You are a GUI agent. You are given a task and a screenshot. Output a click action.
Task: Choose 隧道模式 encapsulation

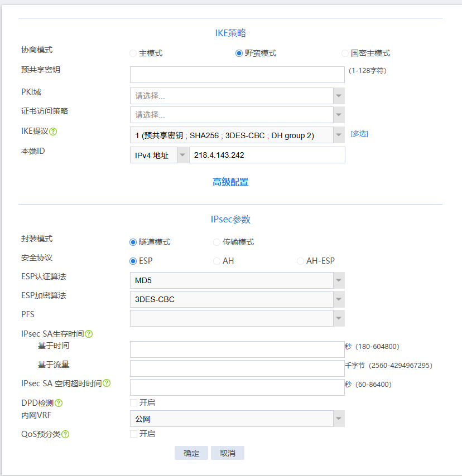point(133,242)
